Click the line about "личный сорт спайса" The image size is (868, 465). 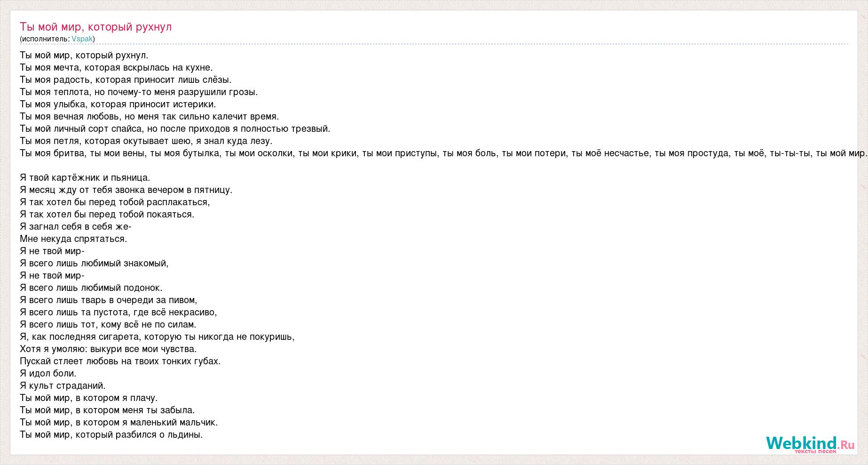[175, 129]
